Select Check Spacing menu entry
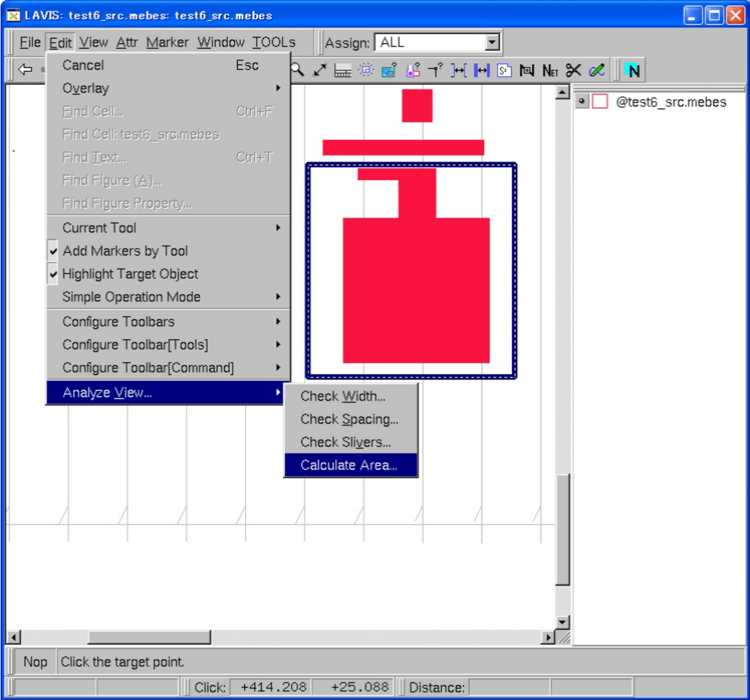 point(349,419)
